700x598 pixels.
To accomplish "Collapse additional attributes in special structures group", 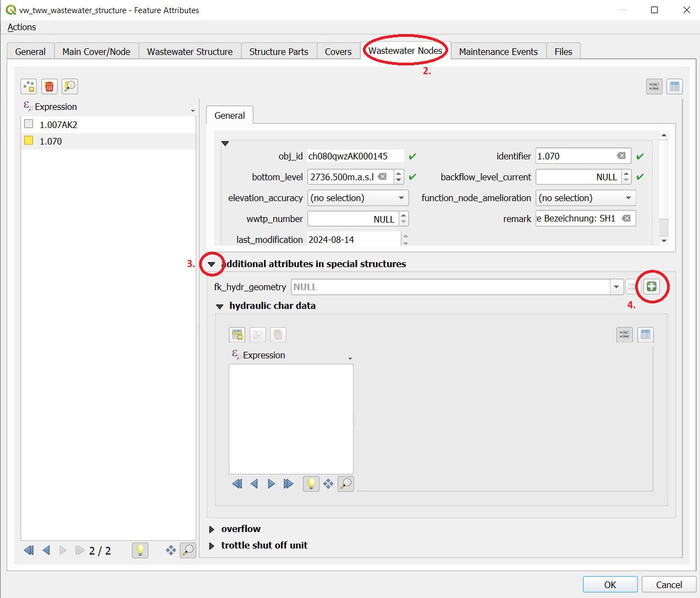I will pos(211,264).
